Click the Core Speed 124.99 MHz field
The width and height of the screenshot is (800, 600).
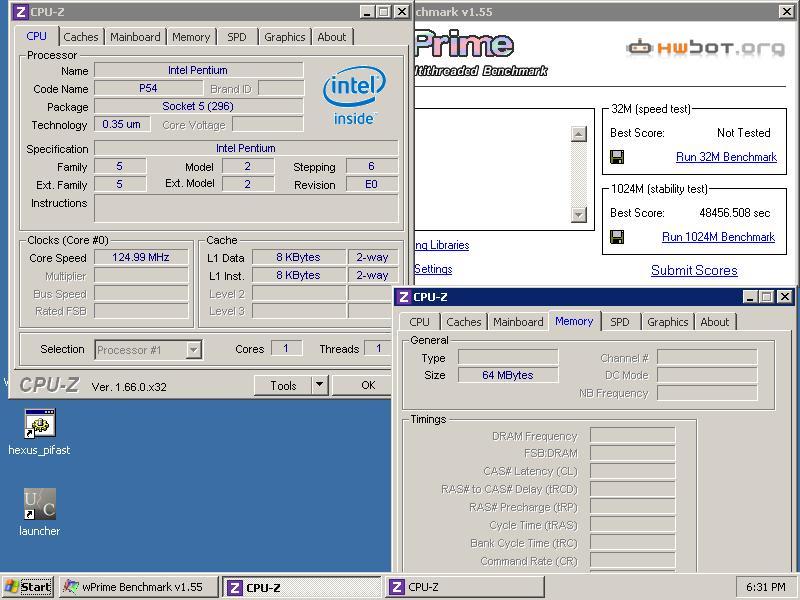[141, 257]
